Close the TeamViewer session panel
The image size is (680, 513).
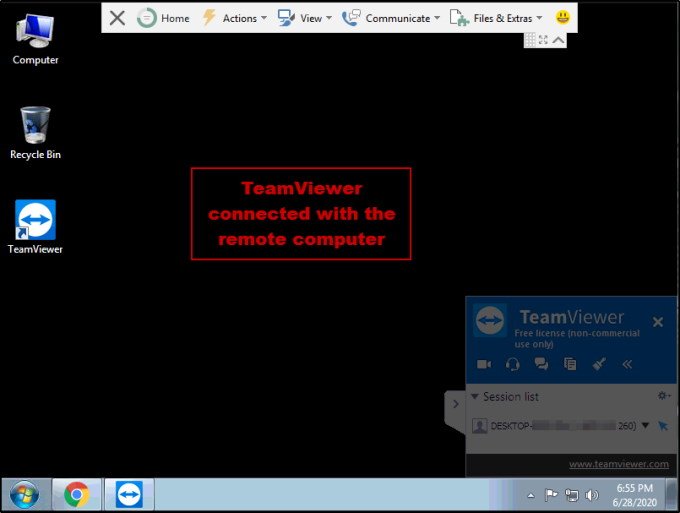pos(657,322)
